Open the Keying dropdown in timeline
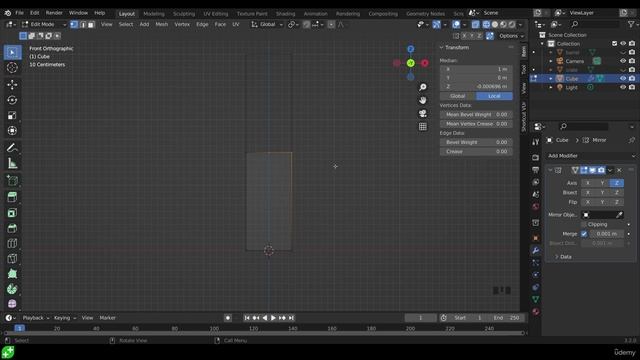 coord(64,318)
